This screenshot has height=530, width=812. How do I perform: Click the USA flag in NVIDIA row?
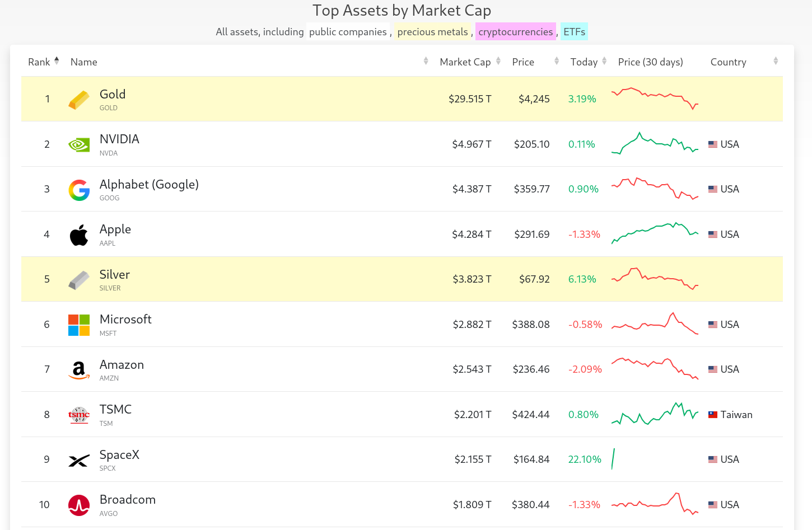pyautogui.click(x=713, y=144)
